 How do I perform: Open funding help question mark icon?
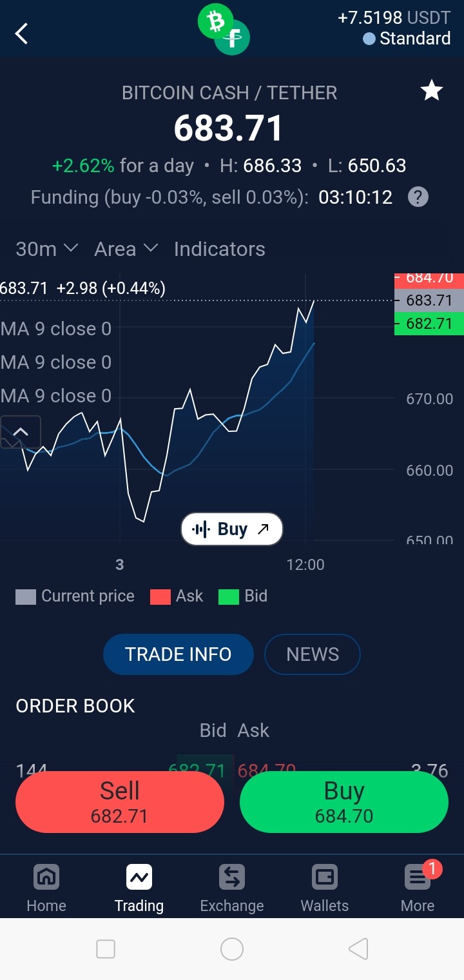pyautogui.click(x=418, y=197)
